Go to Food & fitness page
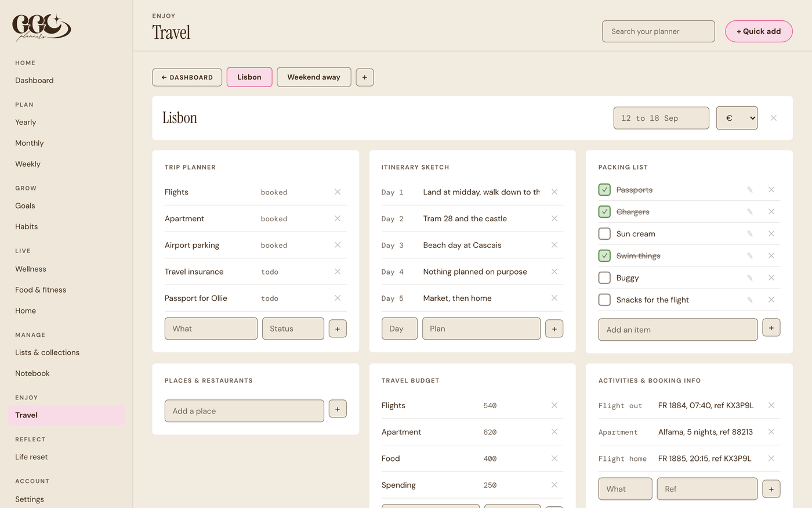The height and width of the screenshot is (508, 812). 41,290
